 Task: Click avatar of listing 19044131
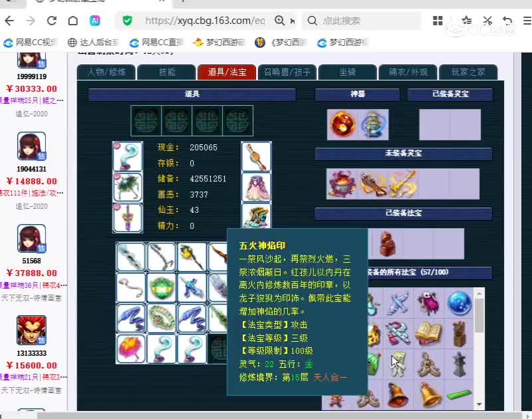31,146
